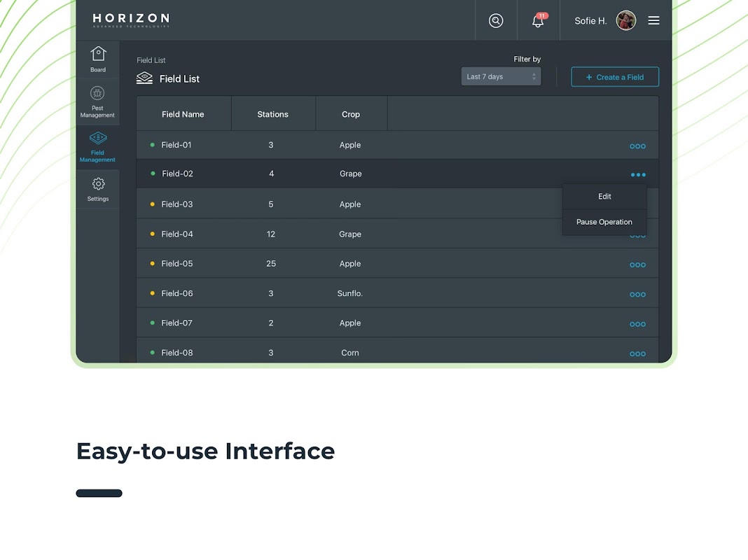Sort by Stations column header

tap(273, 114)
